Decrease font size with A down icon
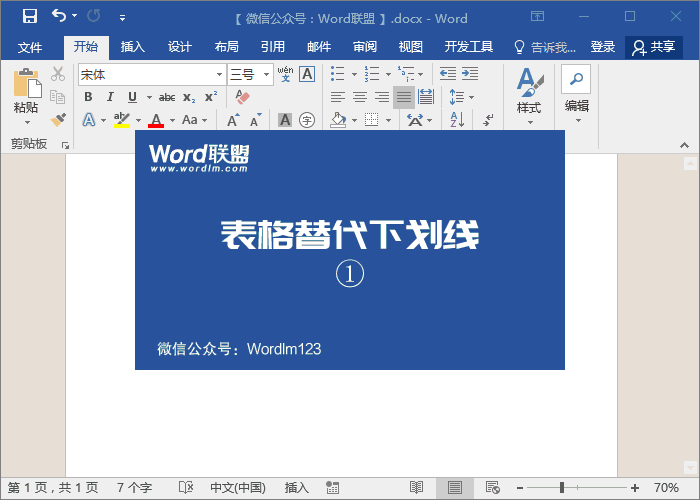Image resolution: width=700 pixels, height=500 pixels. 255,120
